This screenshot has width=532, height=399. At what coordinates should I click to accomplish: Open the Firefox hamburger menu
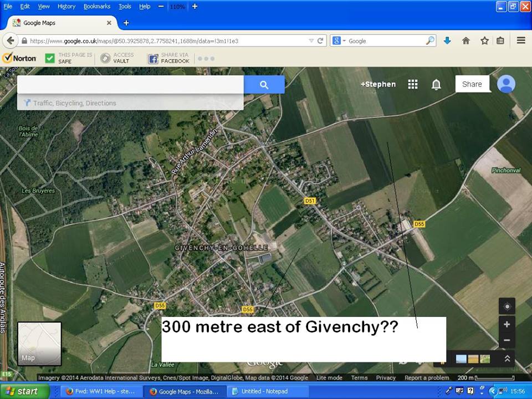[x=521, y=40]
